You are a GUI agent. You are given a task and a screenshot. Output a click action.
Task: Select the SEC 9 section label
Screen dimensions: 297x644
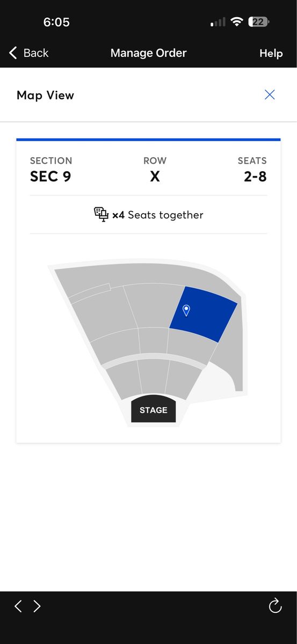coord(50,177)
